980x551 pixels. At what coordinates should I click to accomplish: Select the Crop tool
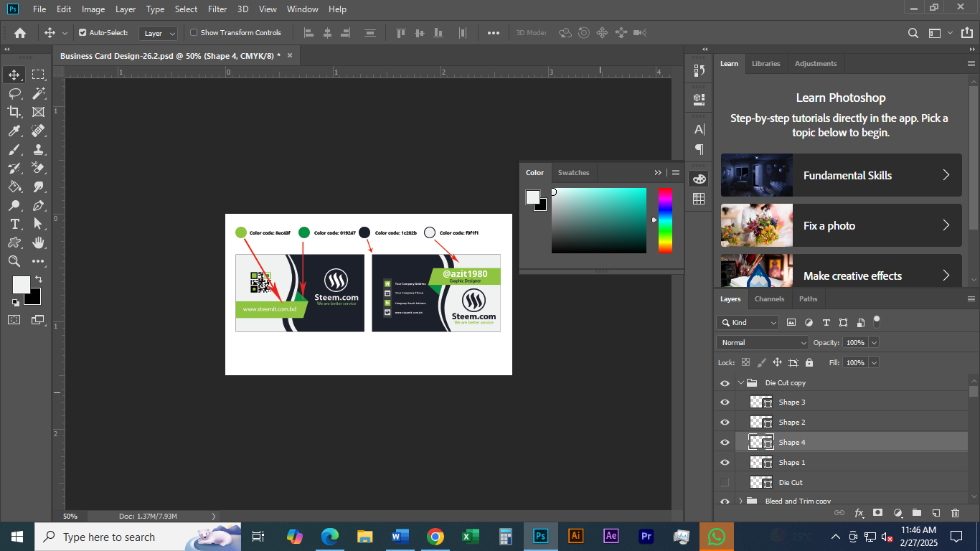[x=14, y=112]
